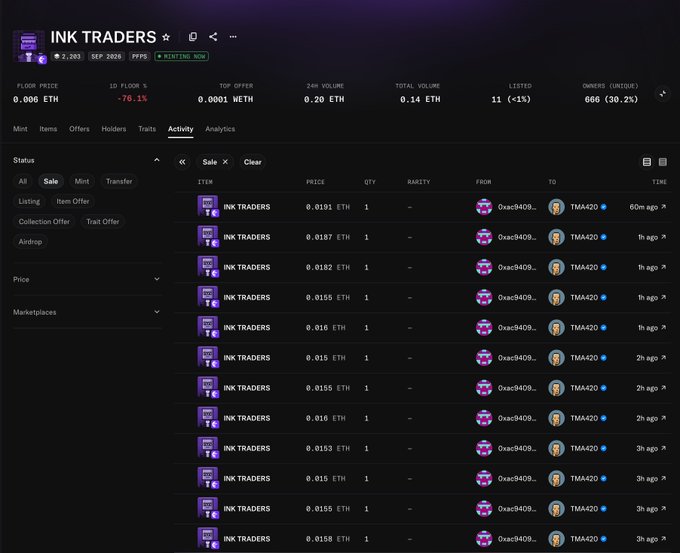Toggle the Collection Offer status filter
This screenshot has width=680, height=553.
click(44, 221)
